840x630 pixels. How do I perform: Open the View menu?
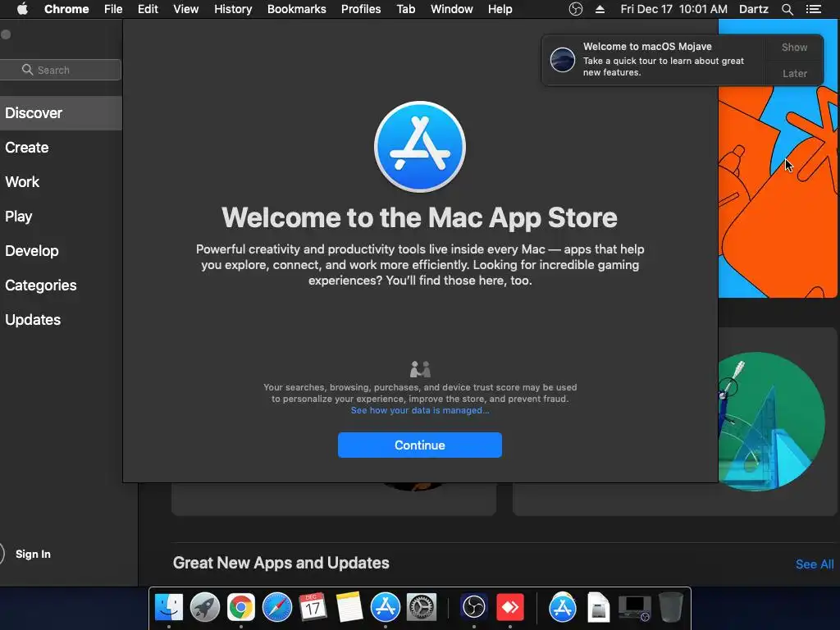click(186, 9)
